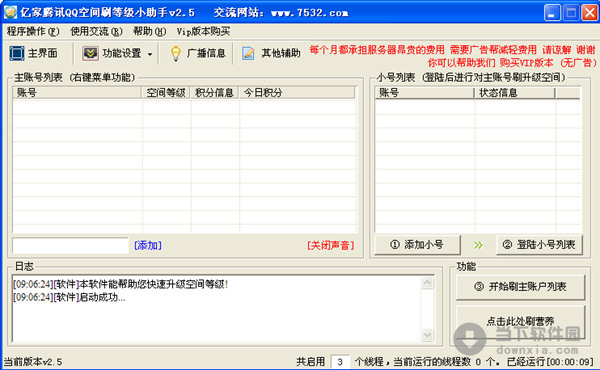
Task: Click the 空间等级 column header
Action: point(166,93)
